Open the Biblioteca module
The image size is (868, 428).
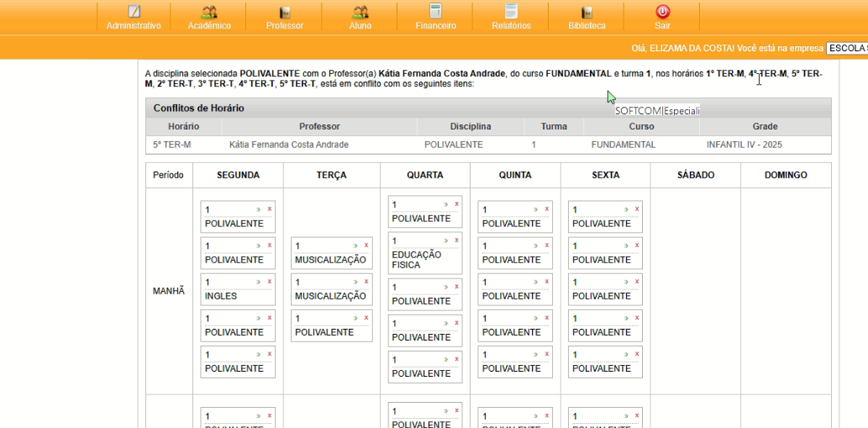pos(587,18)
